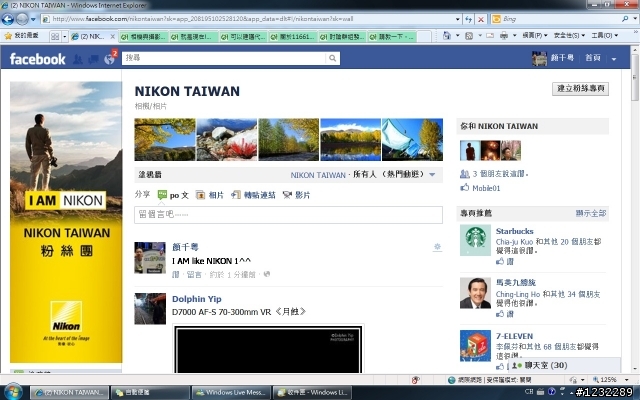Select the 轉貼連結 share option

253,195
